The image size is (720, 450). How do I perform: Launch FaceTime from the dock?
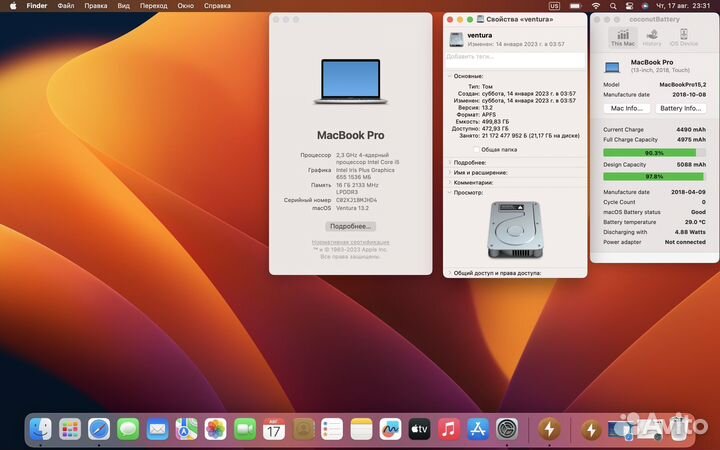pos(245,429)
